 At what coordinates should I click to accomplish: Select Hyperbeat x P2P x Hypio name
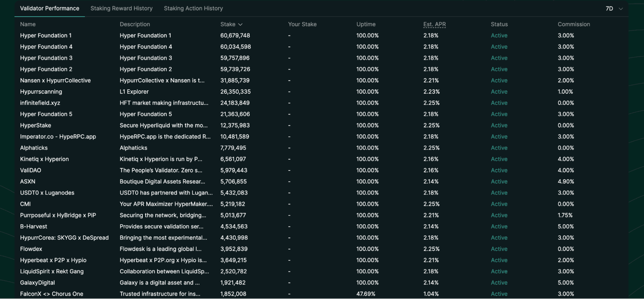pos(53,260)
